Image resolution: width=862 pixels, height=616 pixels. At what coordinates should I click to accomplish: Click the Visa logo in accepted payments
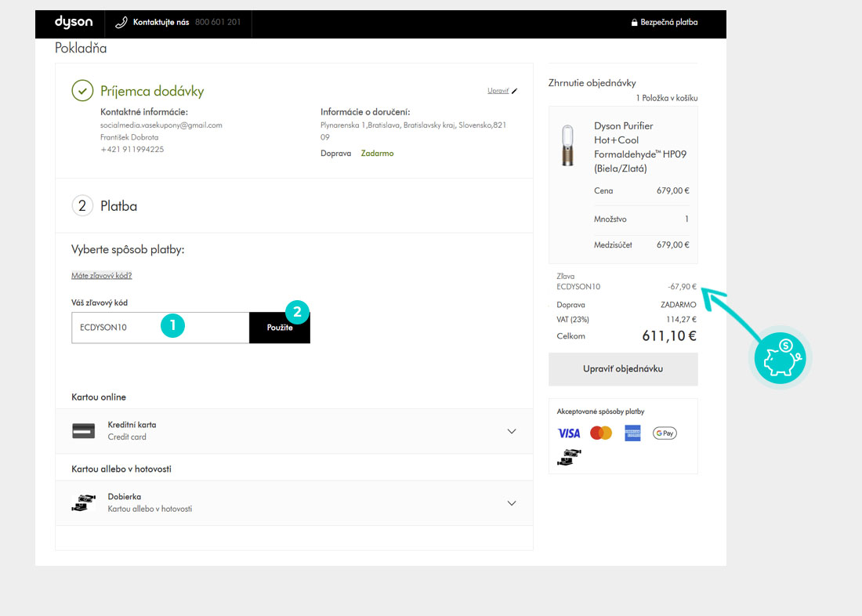[x=569, y=433]
